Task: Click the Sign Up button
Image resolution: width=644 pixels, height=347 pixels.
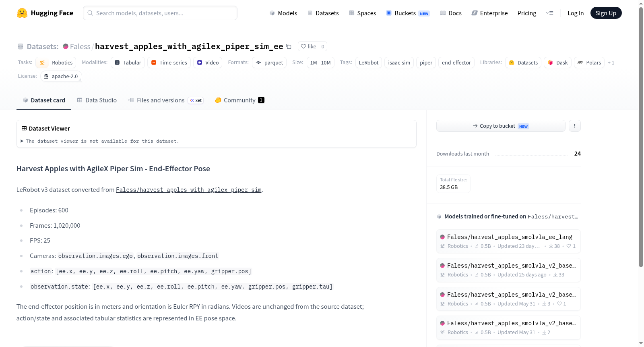Action: (x=606, y=13)
